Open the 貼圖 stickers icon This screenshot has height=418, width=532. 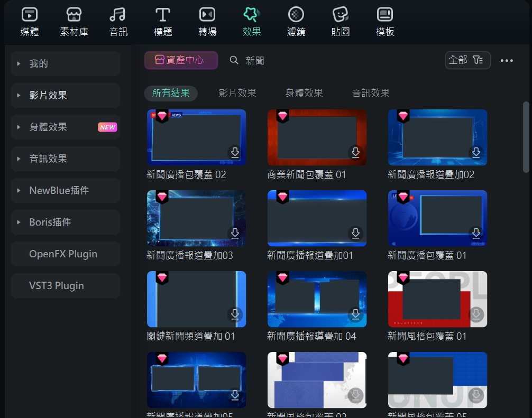click(x=341, y=22)
